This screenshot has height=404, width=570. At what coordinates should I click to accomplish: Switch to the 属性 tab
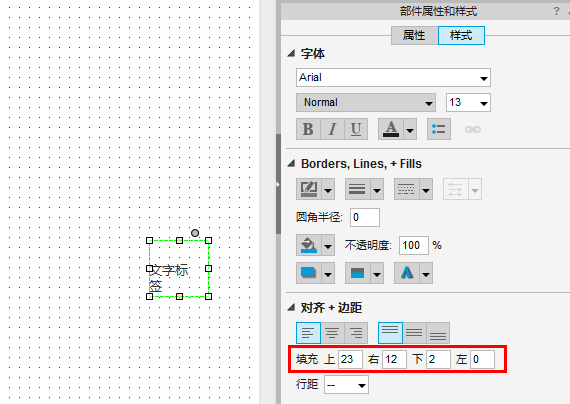point(414,36)
